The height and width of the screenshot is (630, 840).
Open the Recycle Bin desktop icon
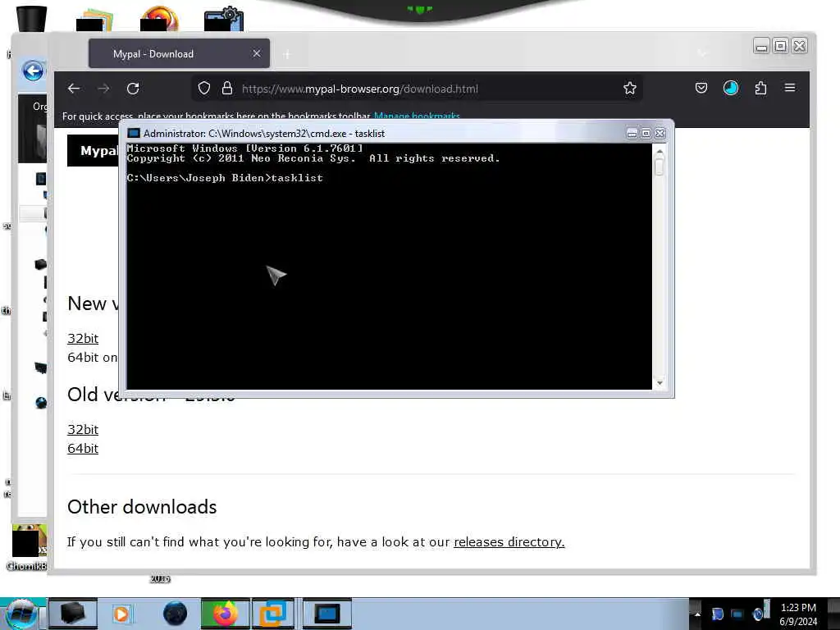click(x=32, y=18)
